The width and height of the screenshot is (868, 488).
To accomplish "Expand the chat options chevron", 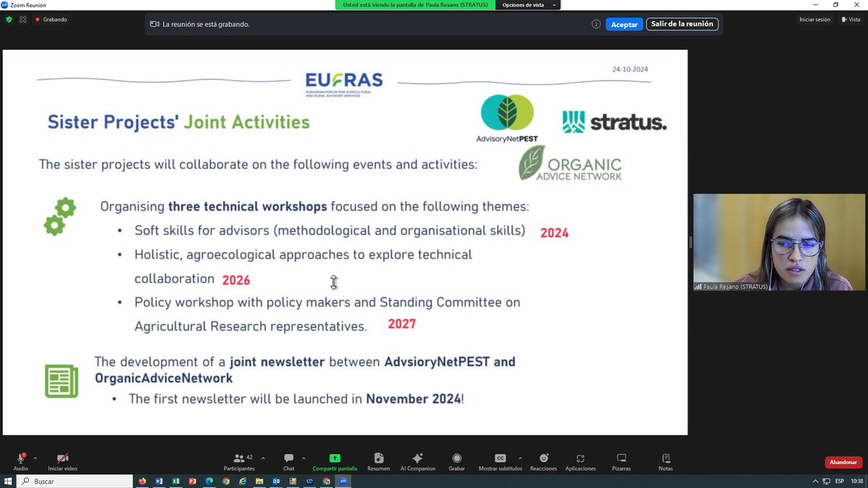I will (304, 458).
